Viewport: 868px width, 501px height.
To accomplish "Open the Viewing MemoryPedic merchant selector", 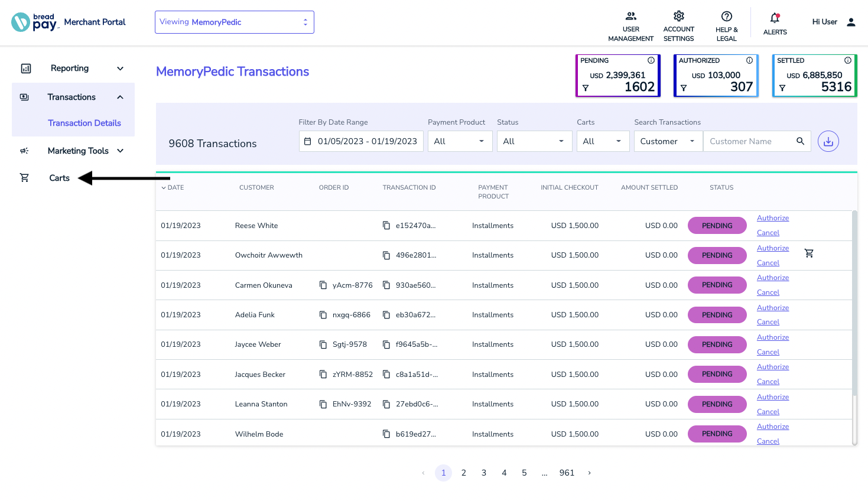I will [234, 22].
